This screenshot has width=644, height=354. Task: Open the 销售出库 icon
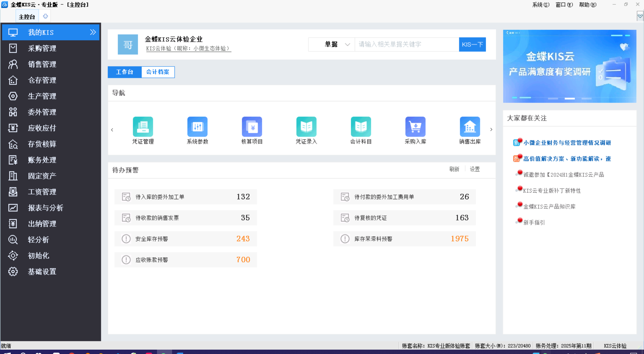(x=470, y=127)
